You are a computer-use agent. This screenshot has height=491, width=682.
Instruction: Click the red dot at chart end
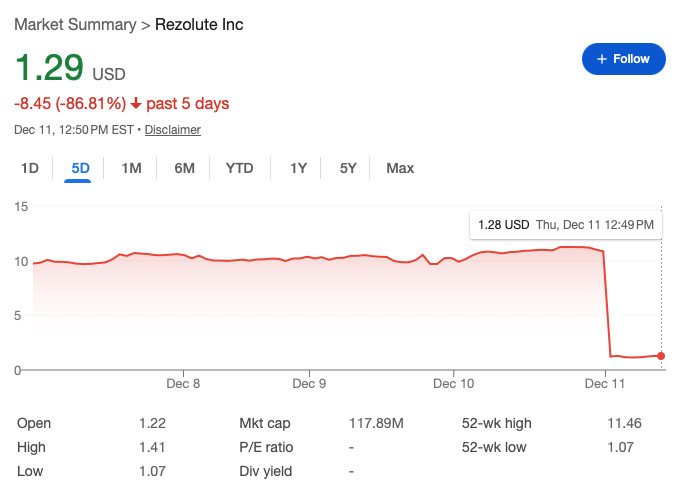click(x=661, y=356)
